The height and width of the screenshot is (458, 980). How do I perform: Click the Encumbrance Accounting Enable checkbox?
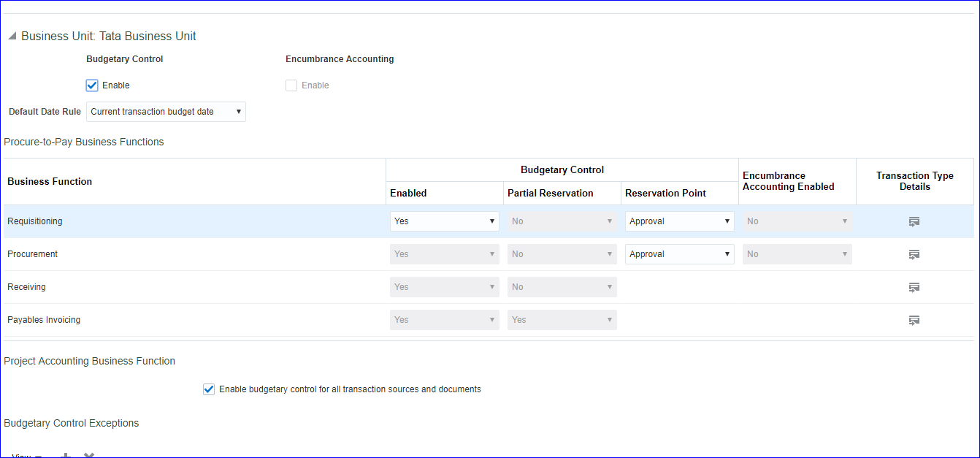pyautogui.click(x=291, y=85)
